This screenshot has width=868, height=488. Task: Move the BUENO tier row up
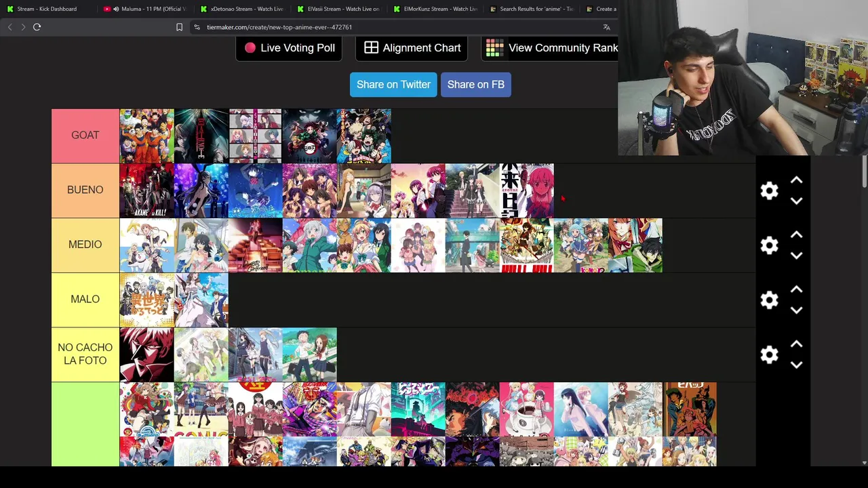[x=796, y=180]
